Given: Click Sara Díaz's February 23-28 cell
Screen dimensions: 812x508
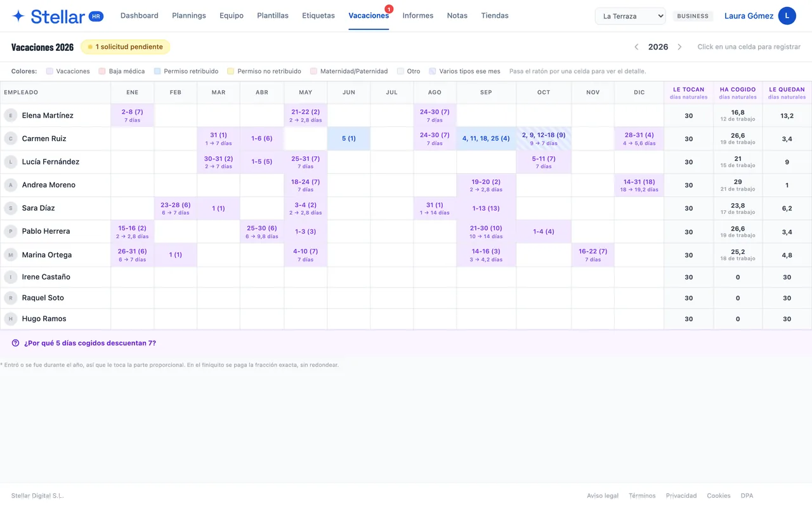Looking at the screenshot, I should click(x=176, y=208).
